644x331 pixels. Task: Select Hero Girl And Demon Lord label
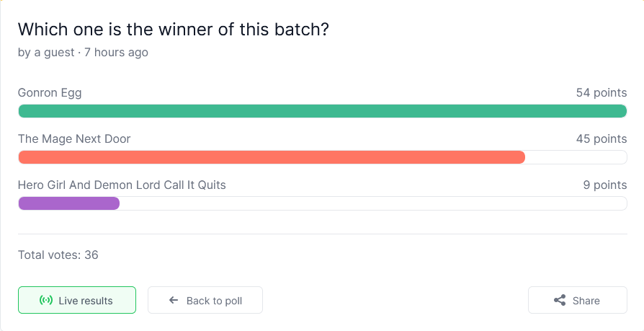pyautogui.click(x=122, y=185)
